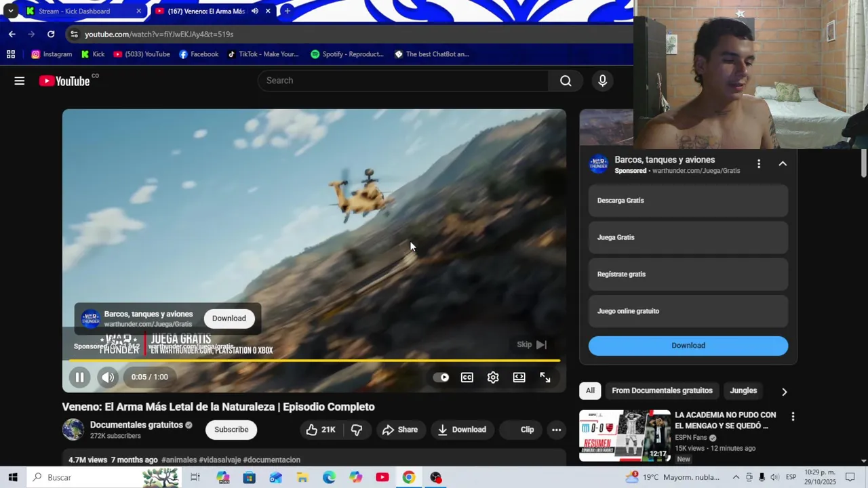
Task: Like the video (21K)
Action: [321, 430]
